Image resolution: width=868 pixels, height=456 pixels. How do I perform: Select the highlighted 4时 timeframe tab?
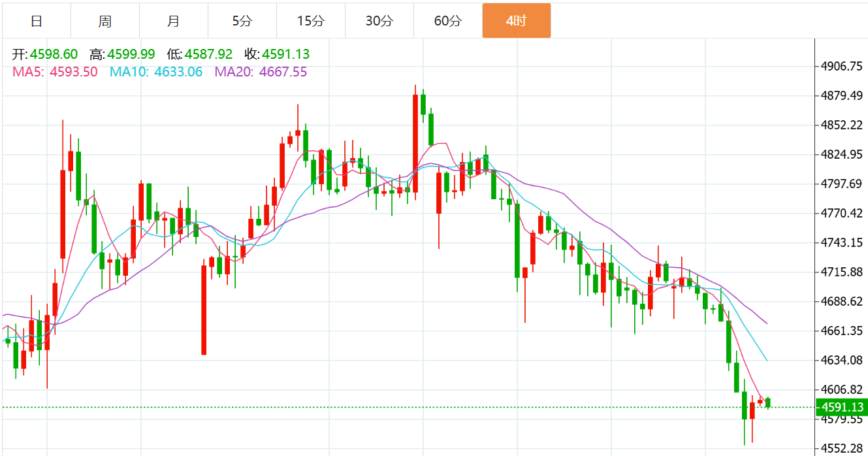(x=517, y=21)
